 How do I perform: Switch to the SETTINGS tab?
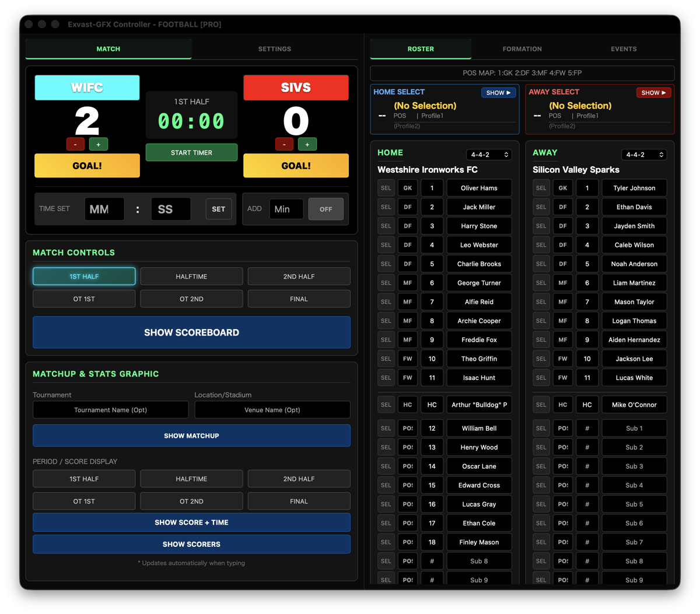coord(275,49)
